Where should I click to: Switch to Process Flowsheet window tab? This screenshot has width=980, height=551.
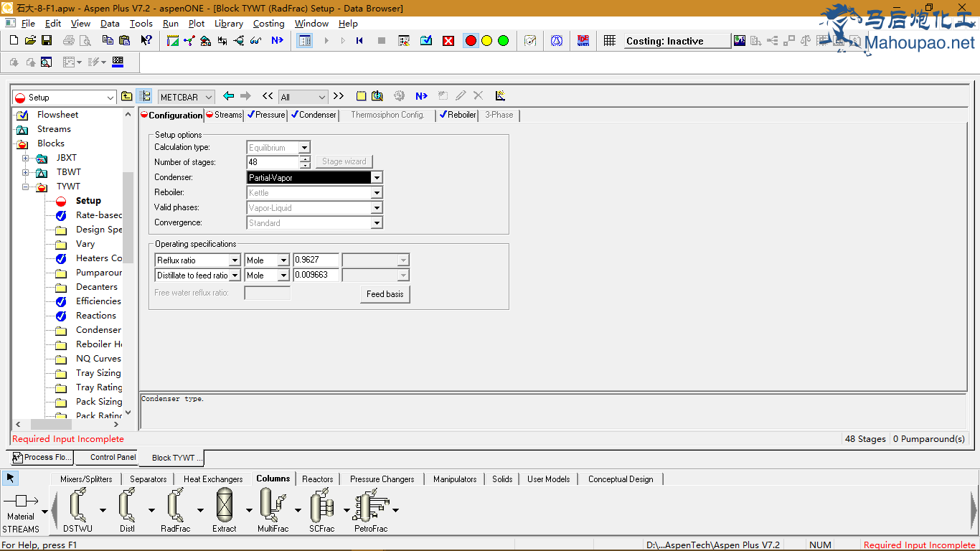pos(42,458)
